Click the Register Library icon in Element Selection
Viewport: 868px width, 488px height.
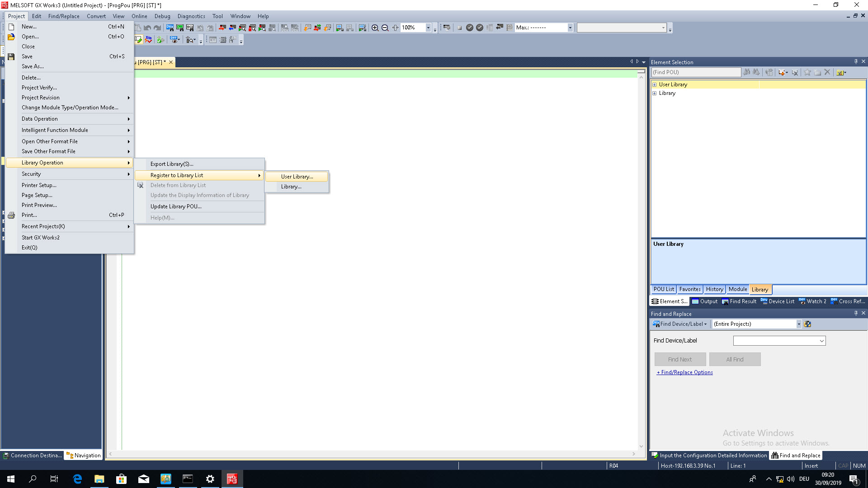[x=781, y=72]
